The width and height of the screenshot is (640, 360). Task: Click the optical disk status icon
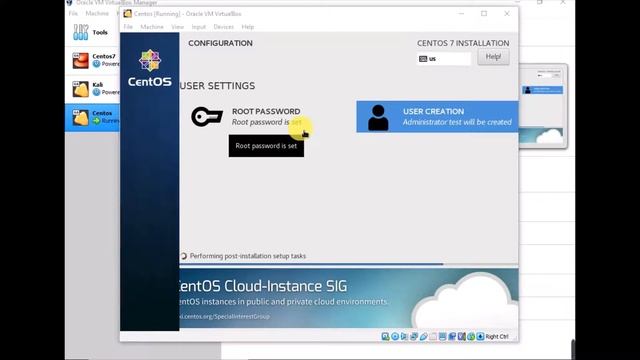(395, 336)
